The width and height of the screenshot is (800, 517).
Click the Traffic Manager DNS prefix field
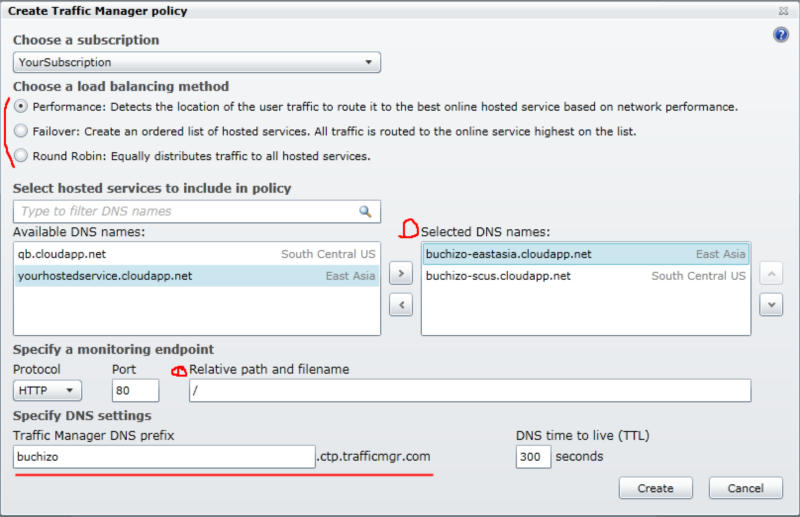click(165, 457)
